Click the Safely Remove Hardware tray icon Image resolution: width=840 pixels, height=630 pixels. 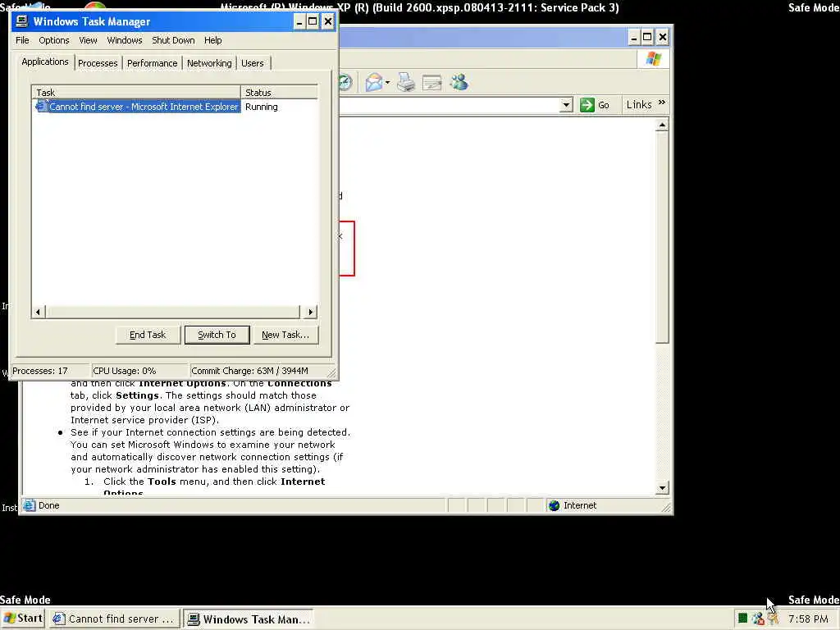[773, 619]
